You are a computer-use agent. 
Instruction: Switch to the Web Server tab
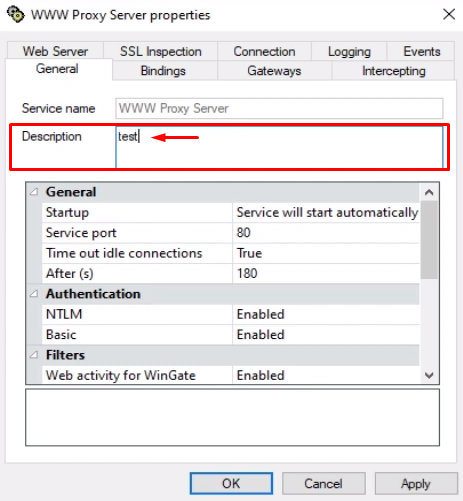pyautogui.click(x=55, y=51)
